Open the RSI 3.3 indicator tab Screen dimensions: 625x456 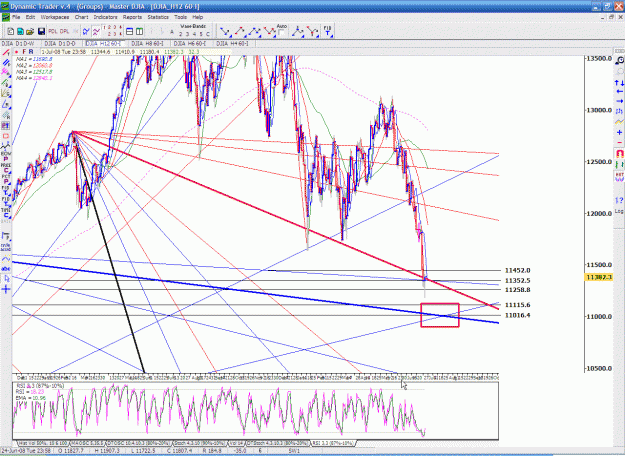(333, 443)
